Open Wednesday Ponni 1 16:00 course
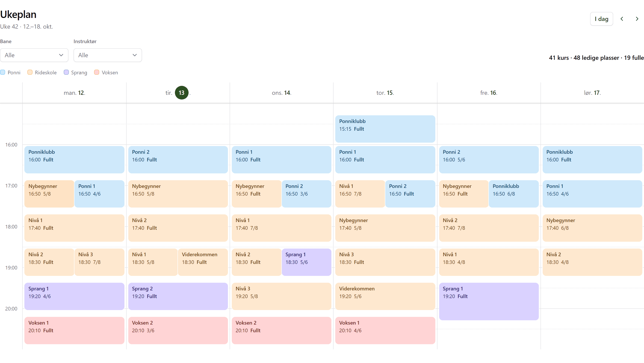This screenshot has height=363, width=644. point(282,160)
